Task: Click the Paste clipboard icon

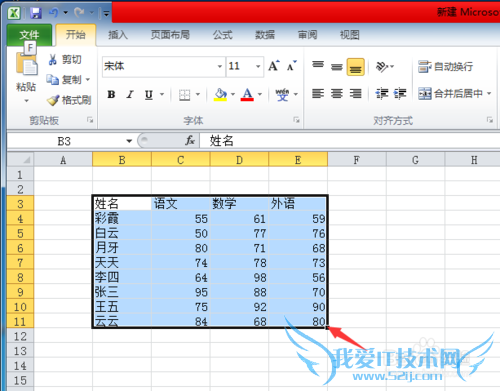Action: 27,65
